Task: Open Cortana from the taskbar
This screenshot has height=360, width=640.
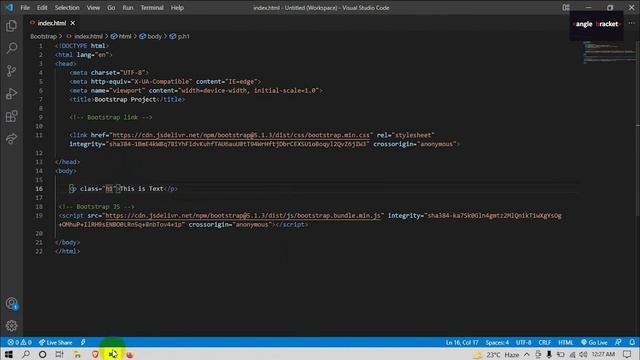Action: click(x=42, y=354)
